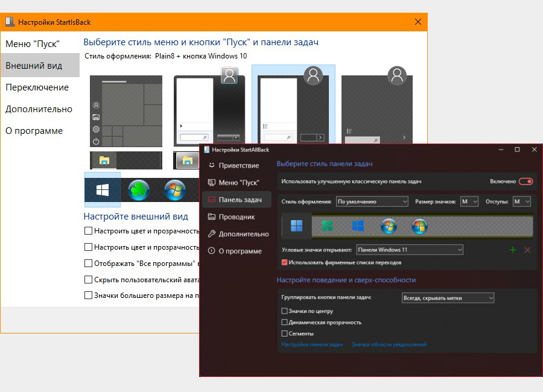Go to Дополнительно in the StartIsBack sidebar

click(x=40, y=109)
